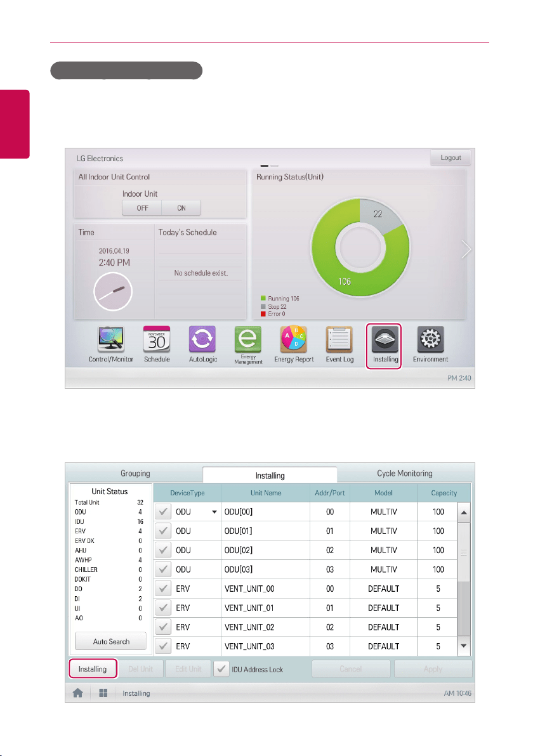Screen dimensions: 533x756
Task: Click the 'Total Unit' row in Unit Status
Action: pos(109,502)
